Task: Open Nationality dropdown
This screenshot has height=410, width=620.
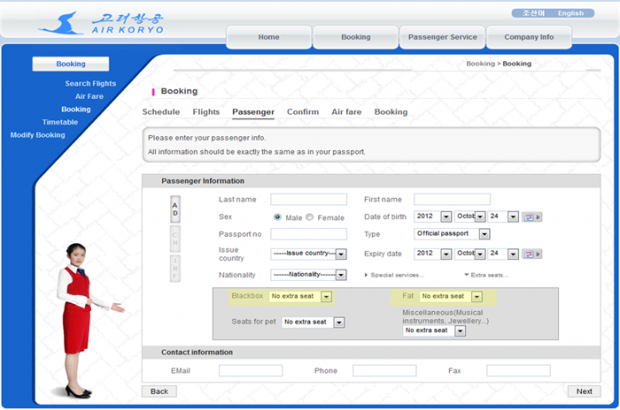Action: 309,274
